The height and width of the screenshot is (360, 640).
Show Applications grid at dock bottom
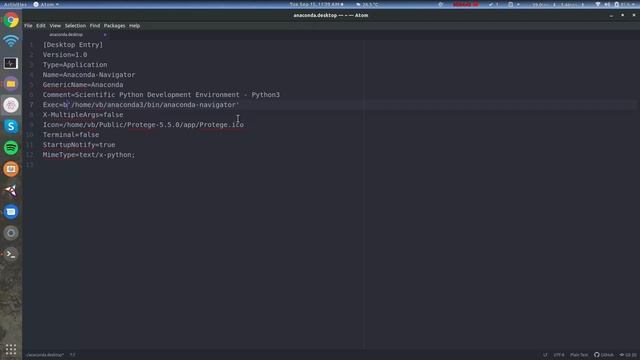[11, 349]
